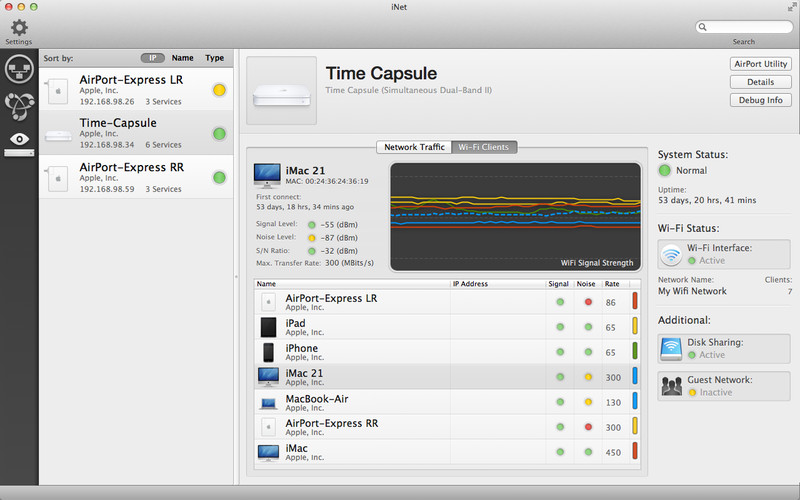
Task: Click the Rate column header
Action: coord(615,284)
